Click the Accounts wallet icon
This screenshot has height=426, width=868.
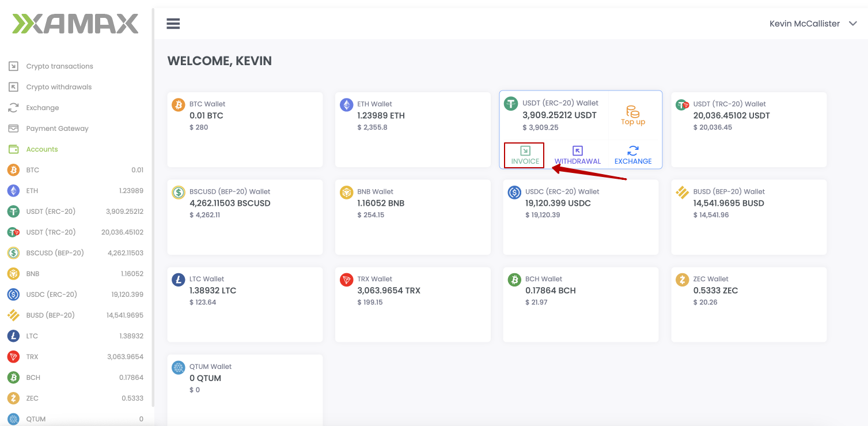pyautogui.click(x=13, y=149)
